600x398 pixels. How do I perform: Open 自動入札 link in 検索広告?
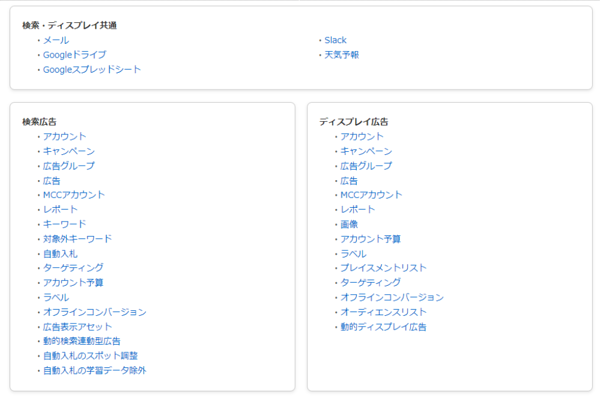tap(60, 254)
